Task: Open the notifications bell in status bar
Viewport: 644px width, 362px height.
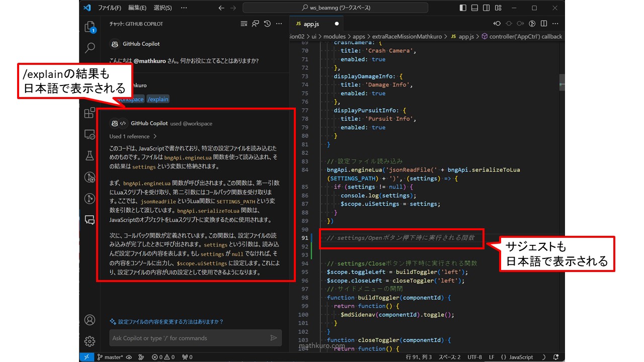Action: click(556, 357)
